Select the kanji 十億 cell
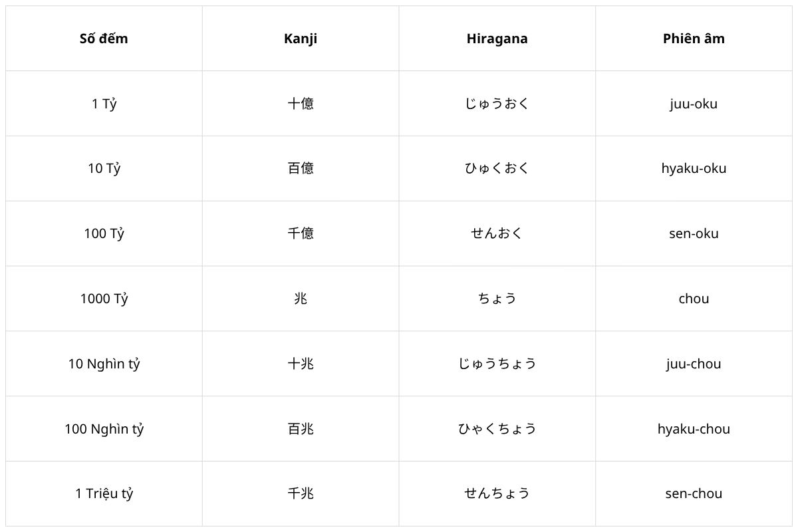 pos(301,104)
